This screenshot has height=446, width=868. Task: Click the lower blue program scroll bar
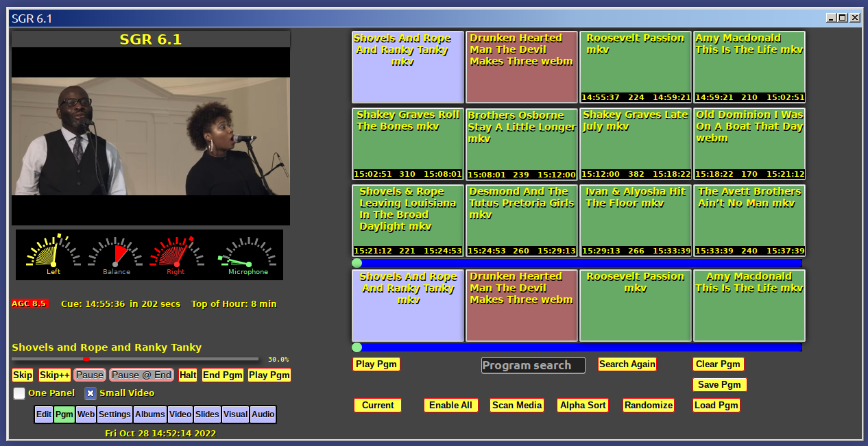coord(577,347)
